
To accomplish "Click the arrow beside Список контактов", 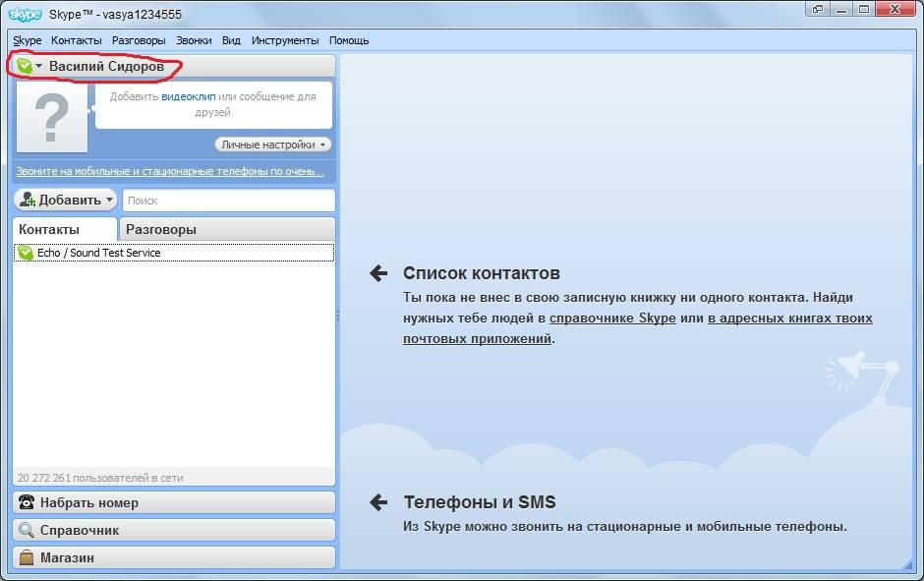I will 378,273.
